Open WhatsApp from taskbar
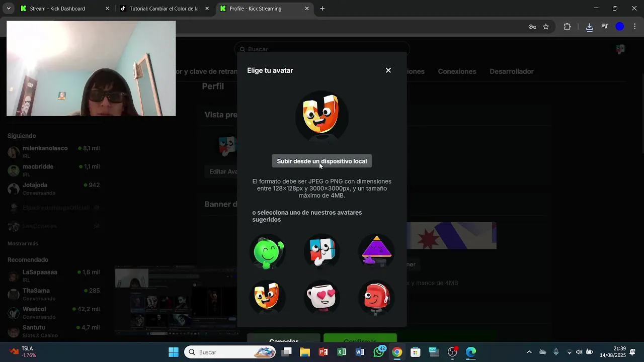 [x=379, y=352]
